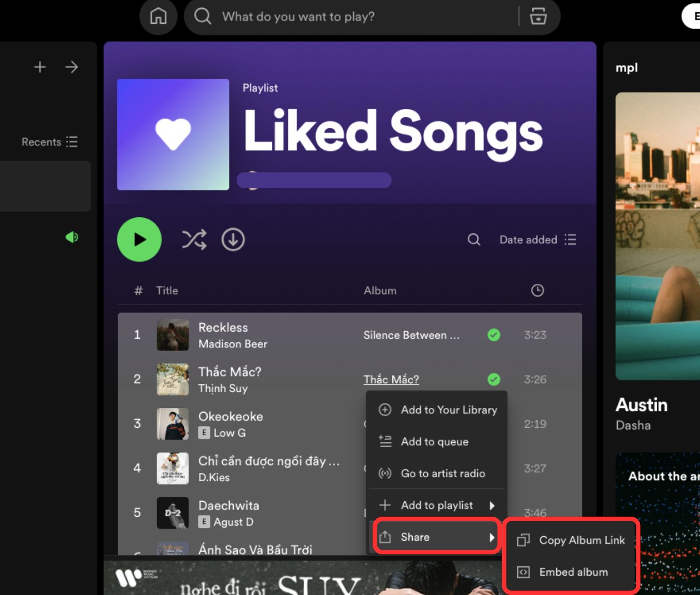Select the Okeokeoke song title
The width and height of the screenshot is (700, 595).
tap(230, 417)
